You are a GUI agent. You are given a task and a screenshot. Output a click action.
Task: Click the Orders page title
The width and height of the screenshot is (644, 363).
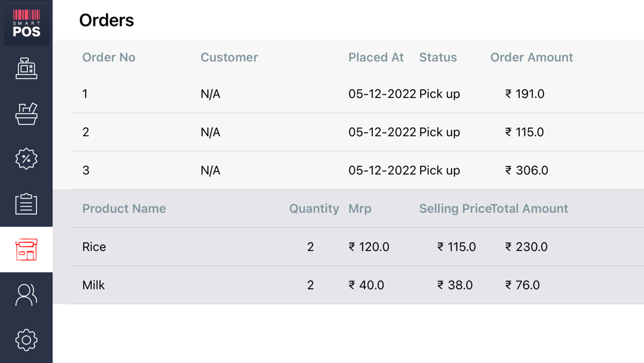pos(106,21)
